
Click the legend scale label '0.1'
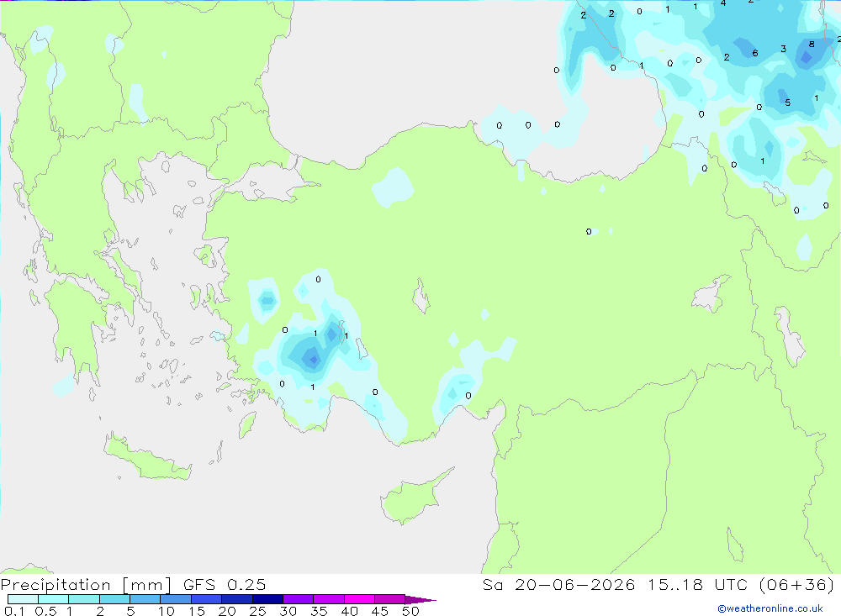(x=13, y=611)
